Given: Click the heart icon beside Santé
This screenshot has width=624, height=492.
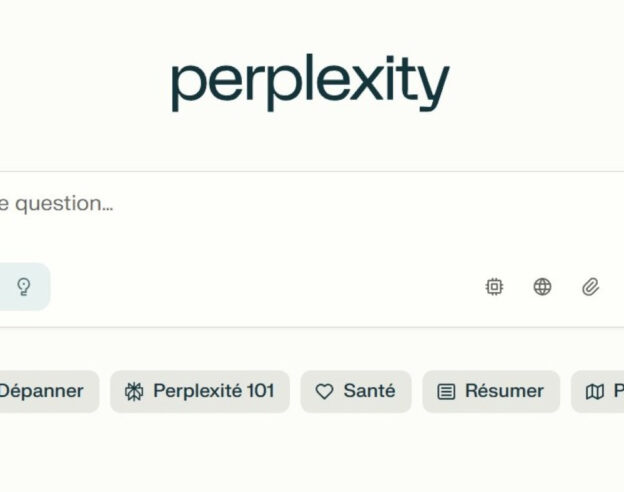Looking at the screenshot, I should pos(324,391).
